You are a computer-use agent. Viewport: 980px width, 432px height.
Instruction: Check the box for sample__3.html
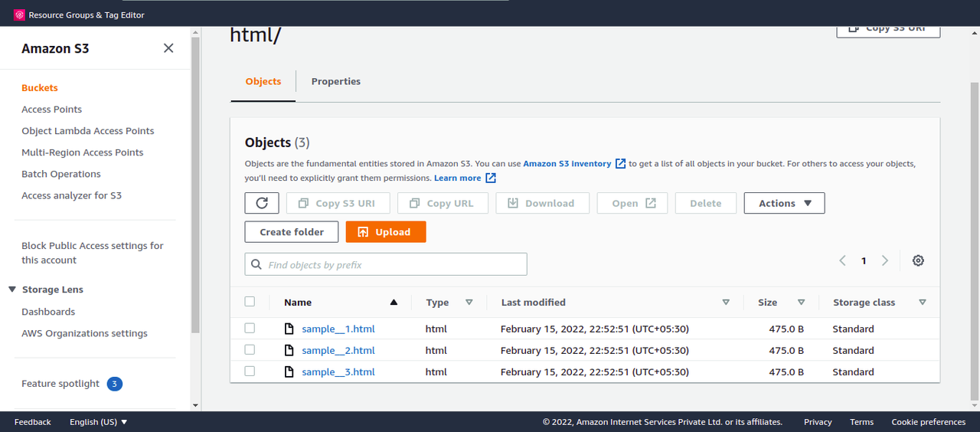point(250,371)
